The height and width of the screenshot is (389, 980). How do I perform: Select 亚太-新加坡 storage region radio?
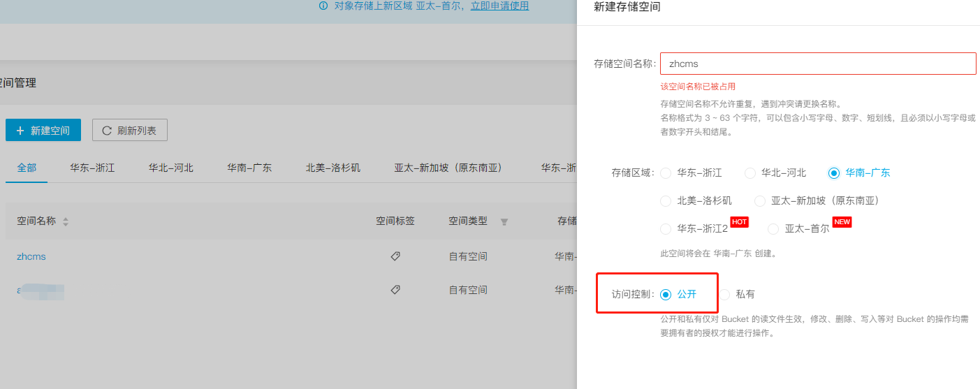pos(759,201)
